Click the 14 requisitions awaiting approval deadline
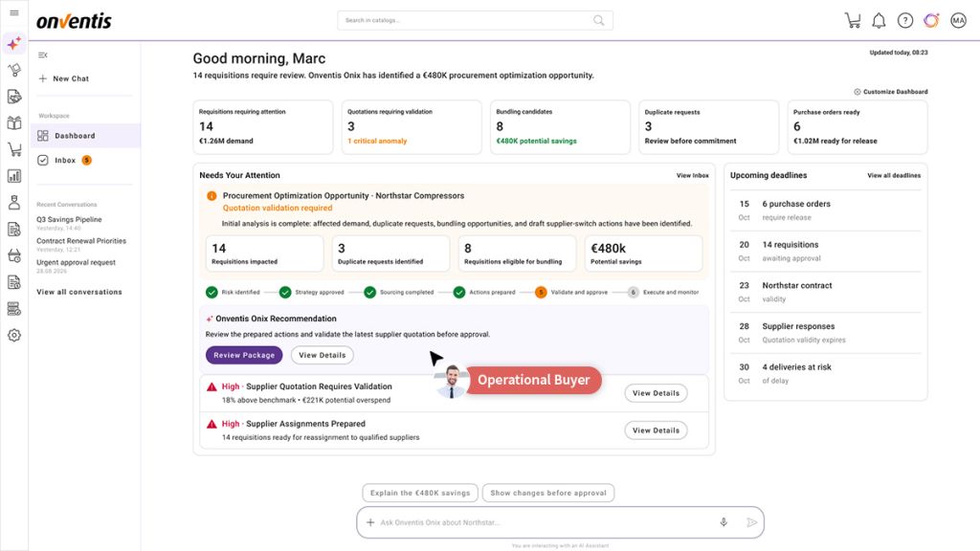This screenshot has width=980, height=551. pyautogui.click(x=826, y=252)
